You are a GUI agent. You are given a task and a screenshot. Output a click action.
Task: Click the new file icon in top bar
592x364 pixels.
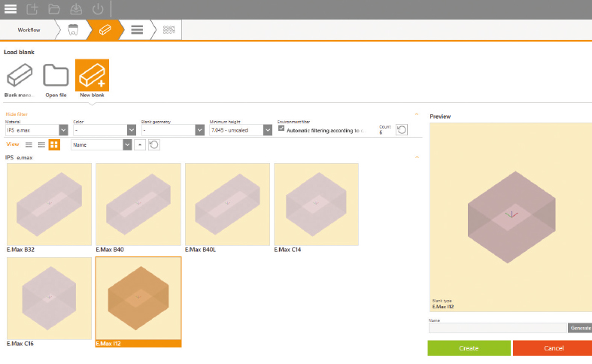[32, 9]
